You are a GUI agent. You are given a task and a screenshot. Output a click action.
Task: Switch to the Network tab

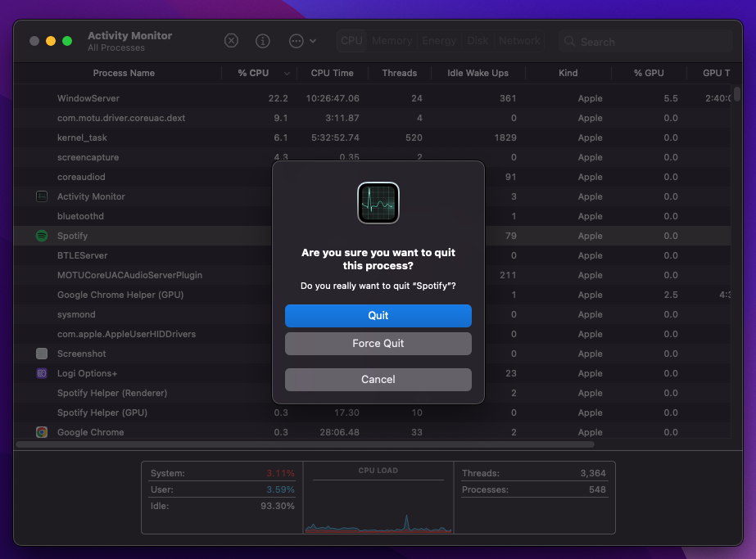(x=519, y=41)
